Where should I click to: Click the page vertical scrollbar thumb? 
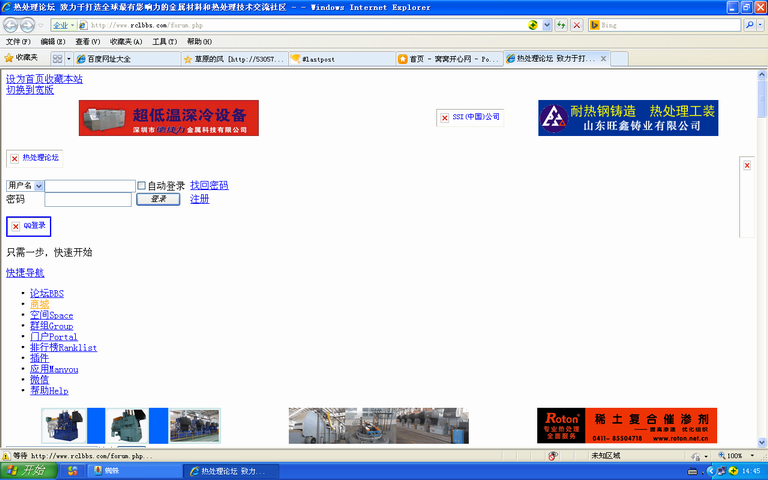pos(762,98)
